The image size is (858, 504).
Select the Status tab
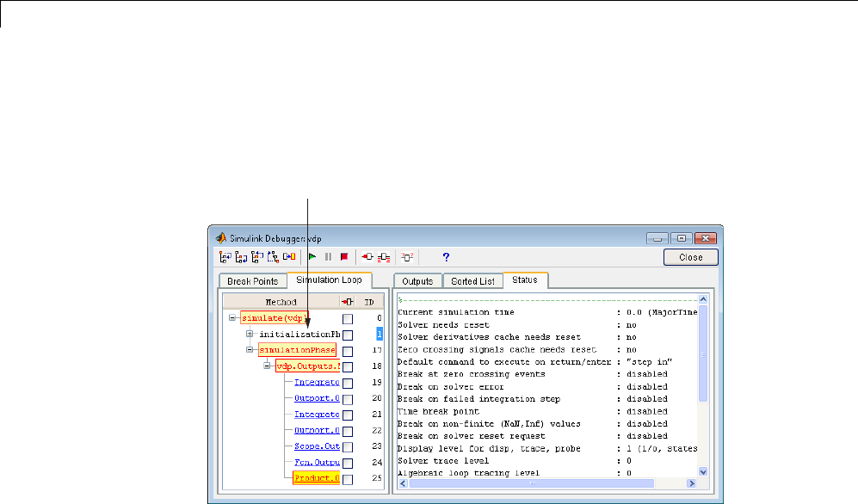[525, 280]
